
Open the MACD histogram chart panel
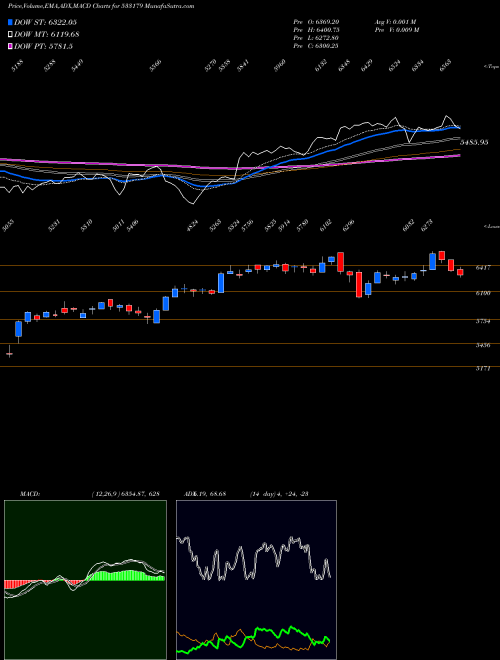coord(85,580)
